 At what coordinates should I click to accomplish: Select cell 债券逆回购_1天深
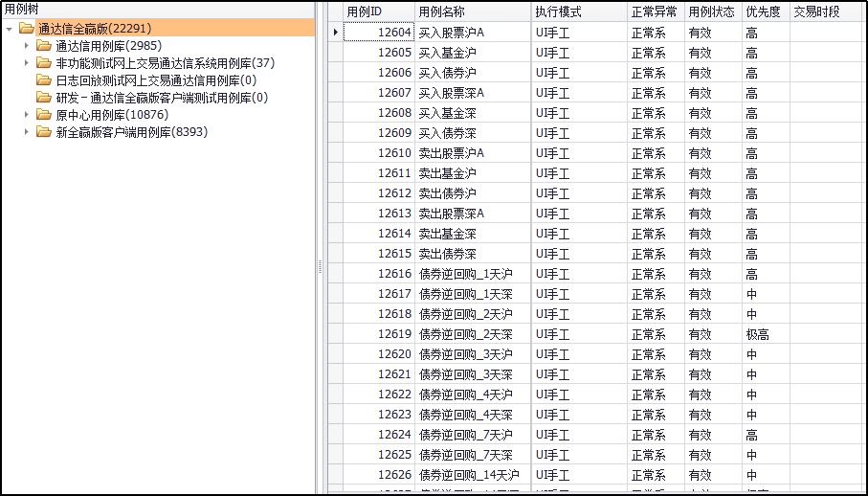pos(473,294)
